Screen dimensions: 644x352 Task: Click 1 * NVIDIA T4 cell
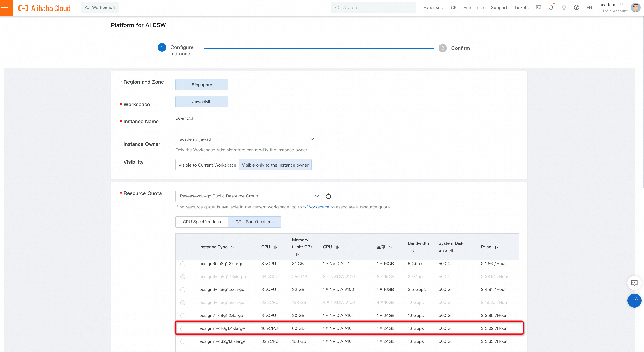click(x=336, y=264)
